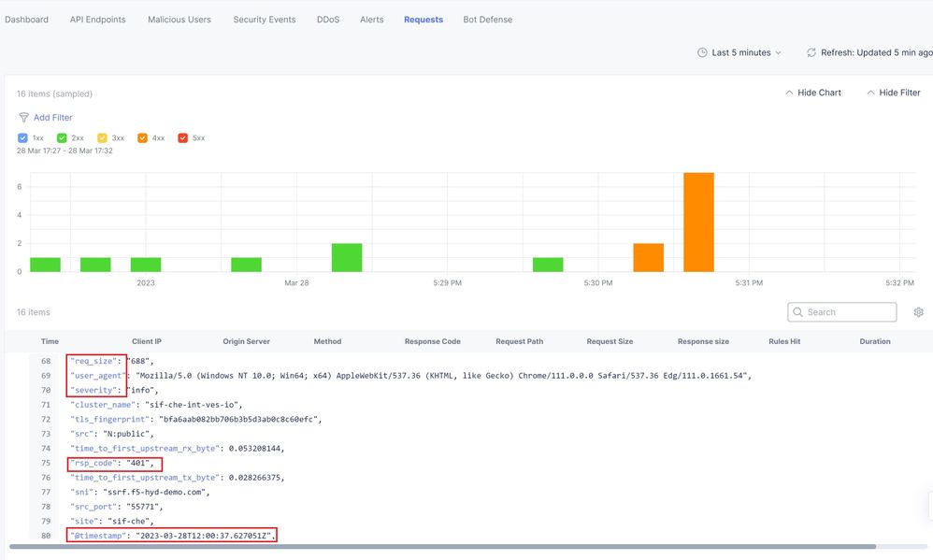Click the refresh circular arrows icon
The height and width of the screenshot is (560, 933).
click(x=811, y=53)
